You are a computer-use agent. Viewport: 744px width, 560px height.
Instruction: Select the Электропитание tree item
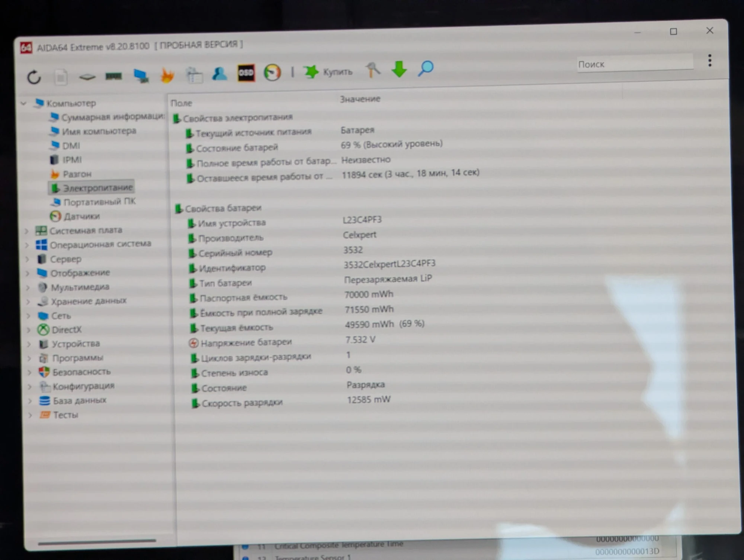tap(92, 188)
